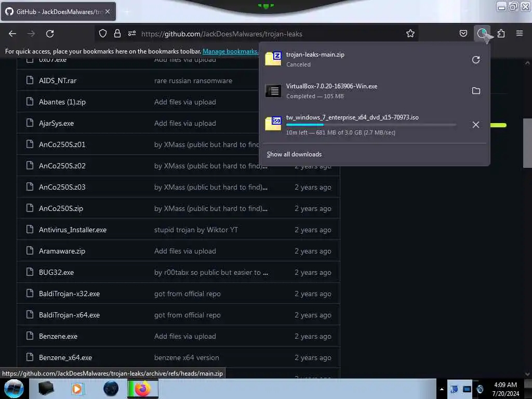Click the ISO download progress bar
Viewport: 532px width, 399px height.
point(371,125)
